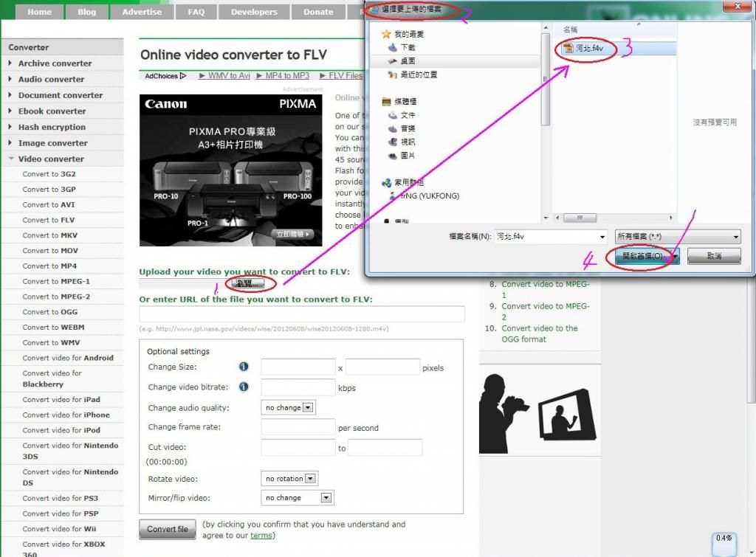
Task: Click the Canon PIXMA advertisement banner
Action: (x=231, y=170)
